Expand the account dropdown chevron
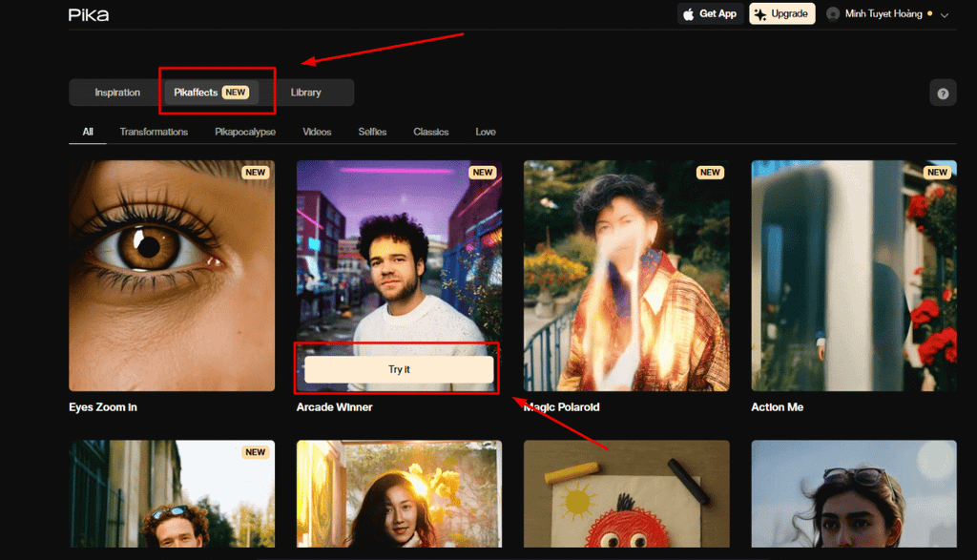The image size is (977, 560). point(945,15)
